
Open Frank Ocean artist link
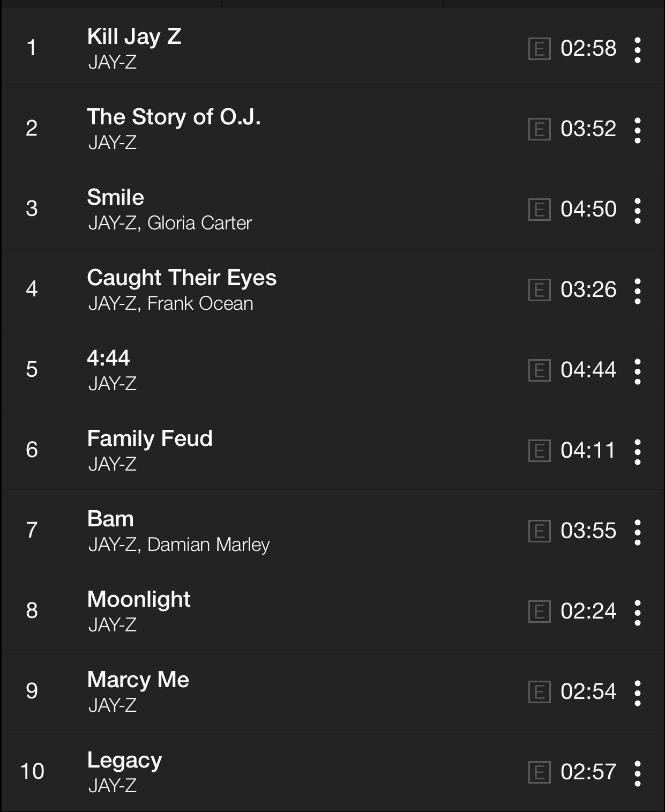click(200, 303)
